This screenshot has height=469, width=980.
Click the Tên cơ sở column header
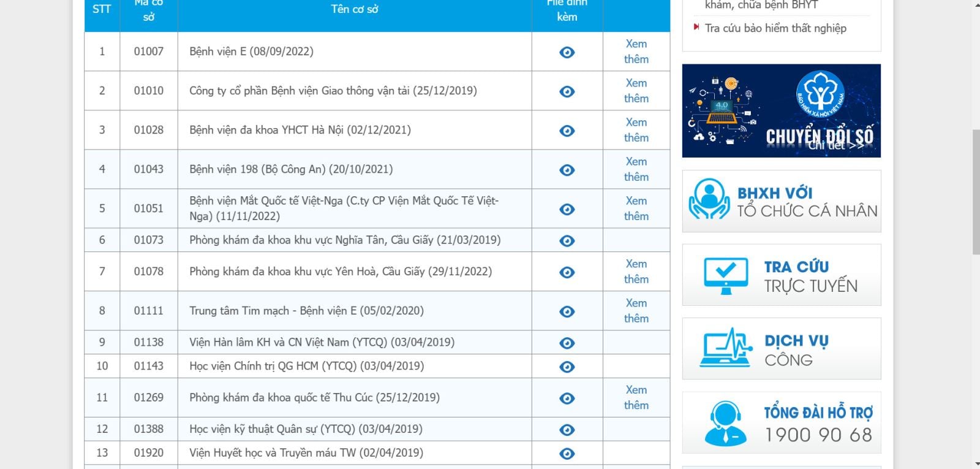coord(355,9)
